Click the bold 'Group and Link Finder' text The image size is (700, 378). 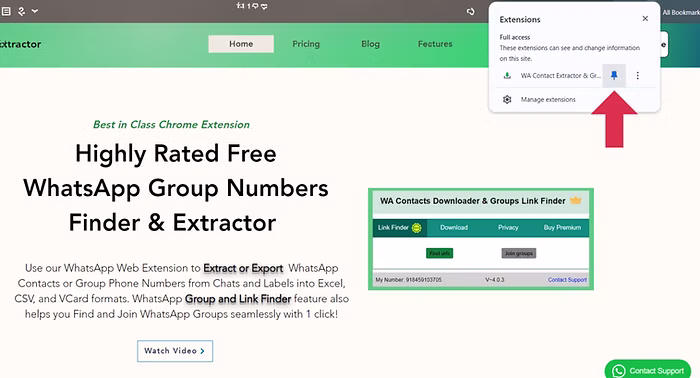tap(238, 299)
